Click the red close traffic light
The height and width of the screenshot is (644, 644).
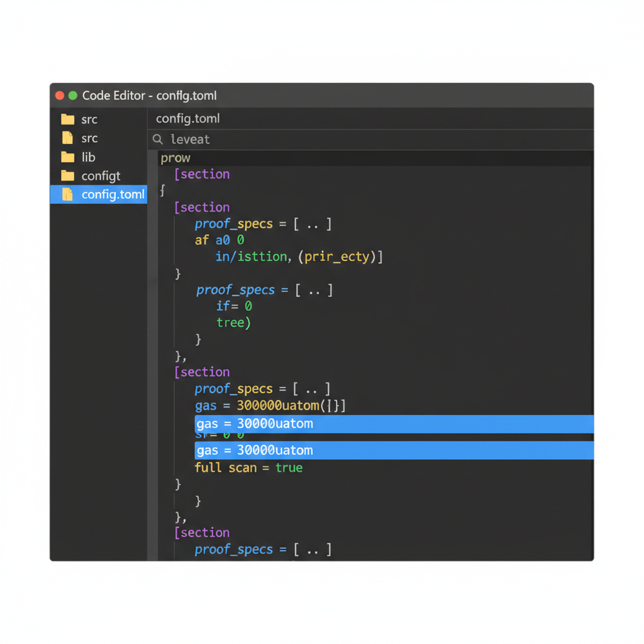[59, 96]
